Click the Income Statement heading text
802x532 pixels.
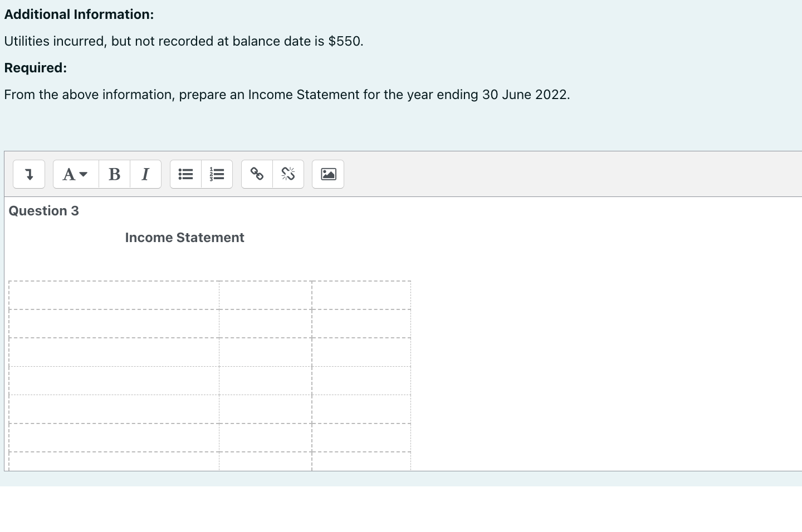(185, 237)
